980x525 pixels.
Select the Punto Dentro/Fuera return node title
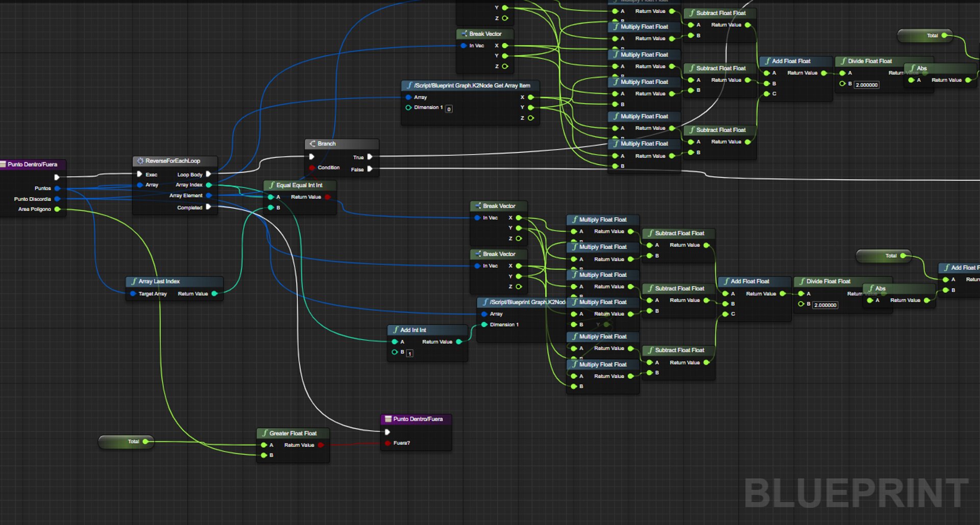click(x=418, y=419)
